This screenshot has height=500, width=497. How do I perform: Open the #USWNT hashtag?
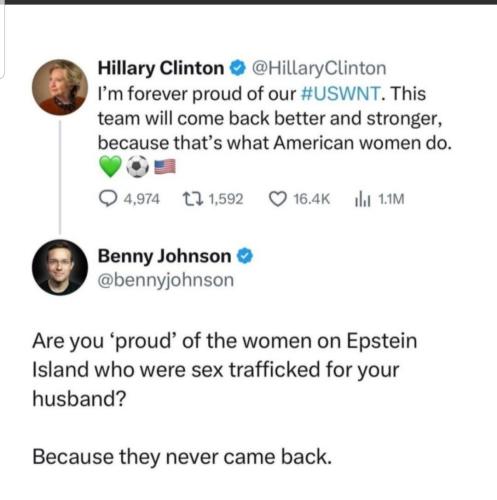point(340,94)
